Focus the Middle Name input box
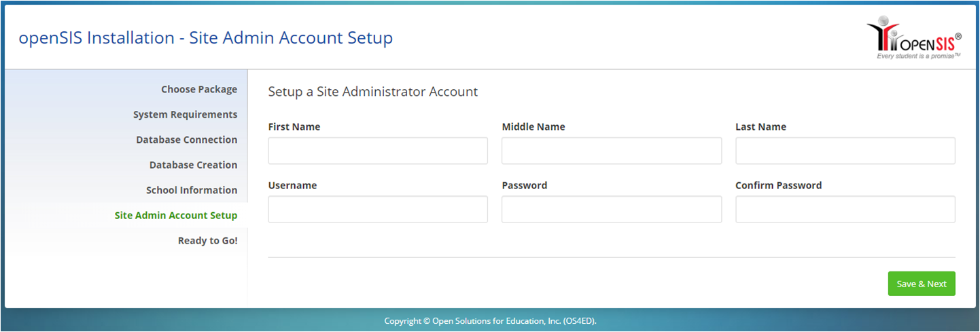This screenshot has height=332, width=980. [612, 150]
